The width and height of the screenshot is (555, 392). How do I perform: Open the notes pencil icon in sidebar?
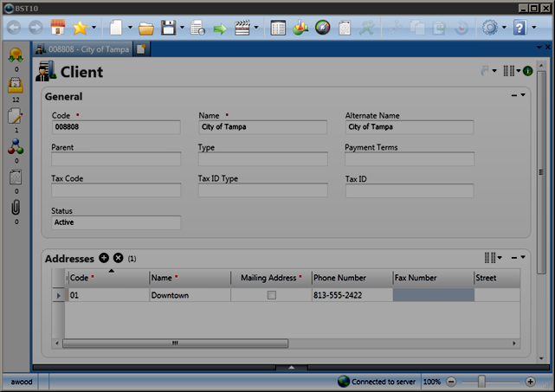click(15, 116)
